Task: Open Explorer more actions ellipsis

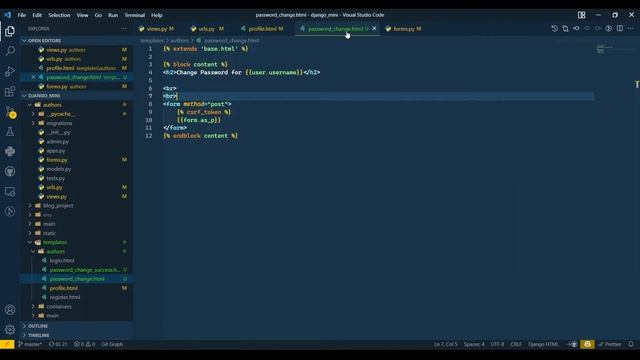Action: click(124, 29)
